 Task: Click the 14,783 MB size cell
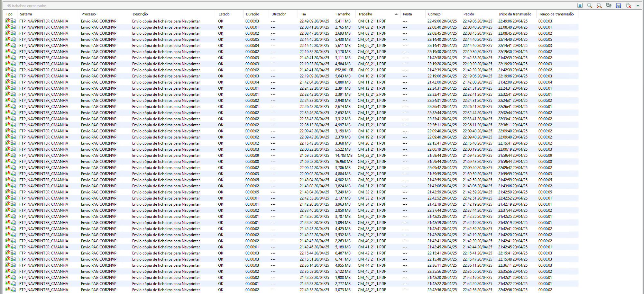click(344, 156)
